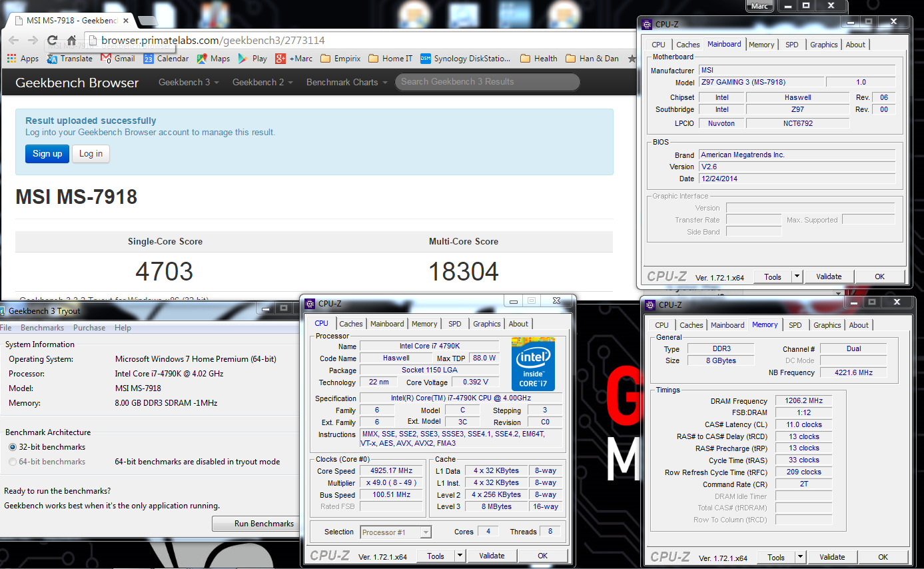Open the Health bookmarks folder

tap(538, 59)
